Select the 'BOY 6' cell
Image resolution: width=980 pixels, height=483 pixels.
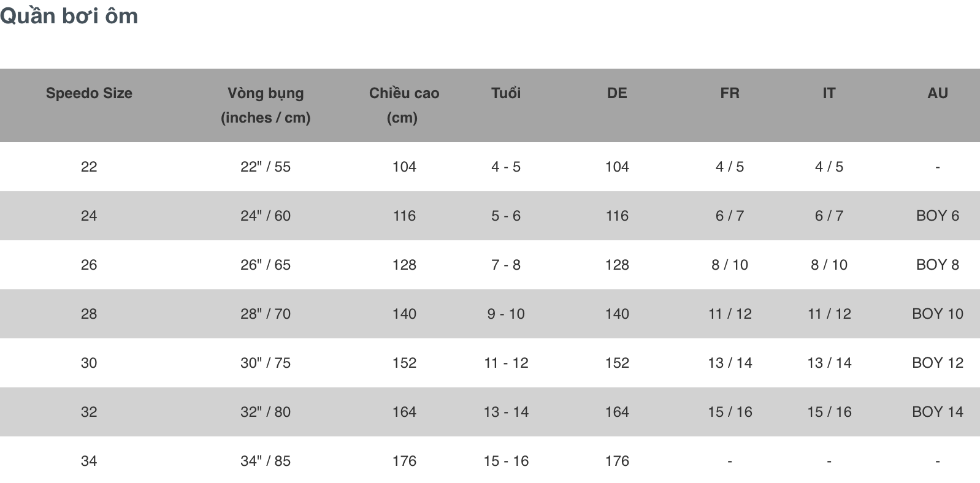[x=938, y=216]
